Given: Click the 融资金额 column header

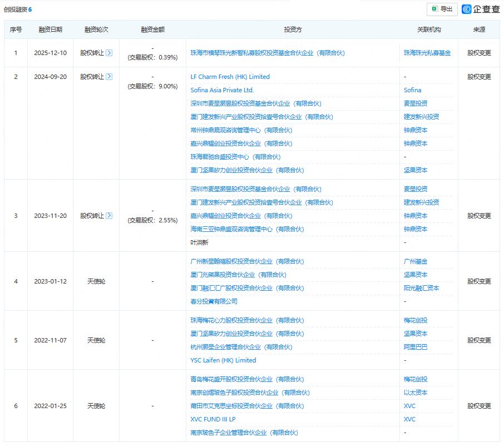Looking at the screenshot, I should click(x=152, y=29).
